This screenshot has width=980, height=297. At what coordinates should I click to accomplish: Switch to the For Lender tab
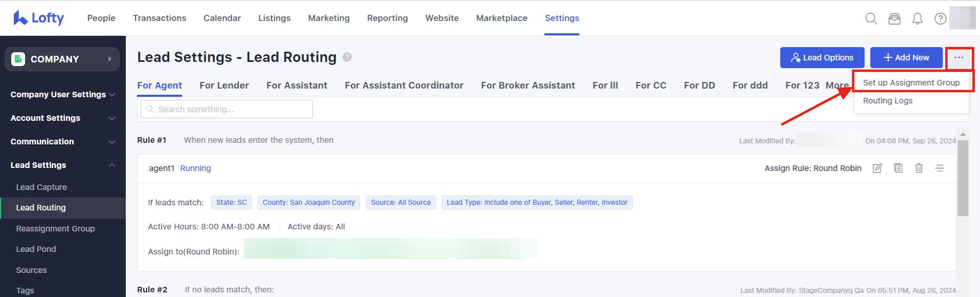tap(224, 85)
